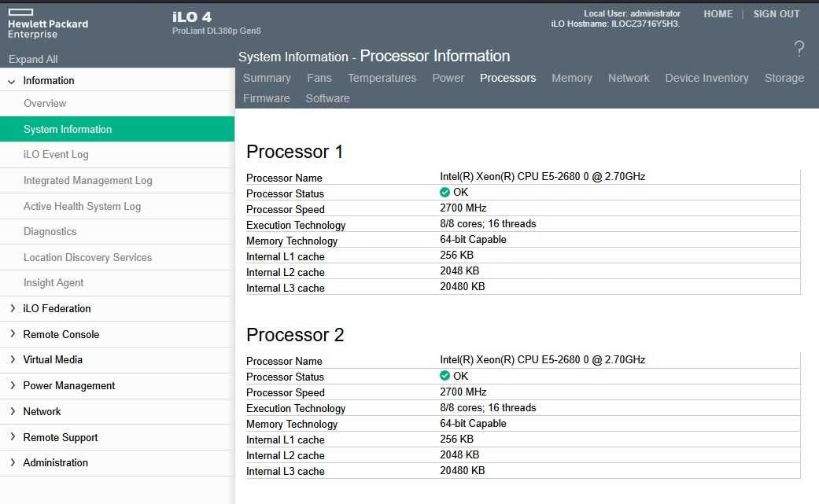Screen dimensions: 819x504
Task: Click Processor 1 Execution Technology label
Action: (296, 226)
